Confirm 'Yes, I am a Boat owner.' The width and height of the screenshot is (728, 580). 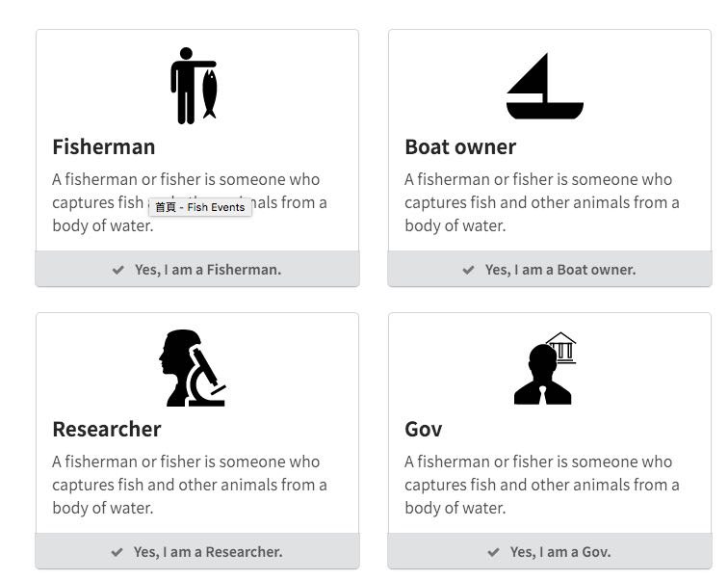point(550,269)
